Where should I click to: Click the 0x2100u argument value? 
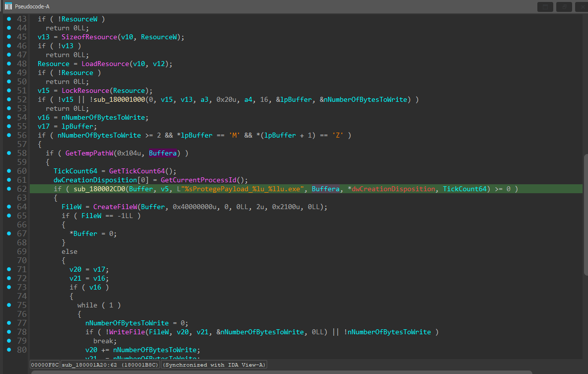[x=286, y=207]
